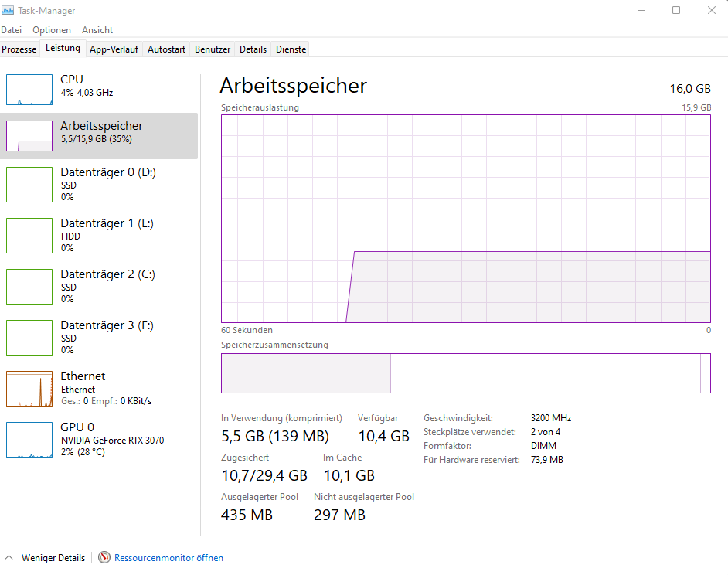Click the Speicherzusammensetzung bar
The image size is (728, 575).
pyautogui.click(x=465, y=372)
